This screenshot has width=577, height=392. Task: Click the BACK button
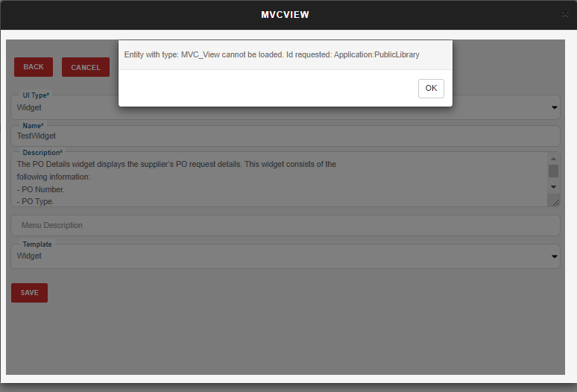click(34, 67)
